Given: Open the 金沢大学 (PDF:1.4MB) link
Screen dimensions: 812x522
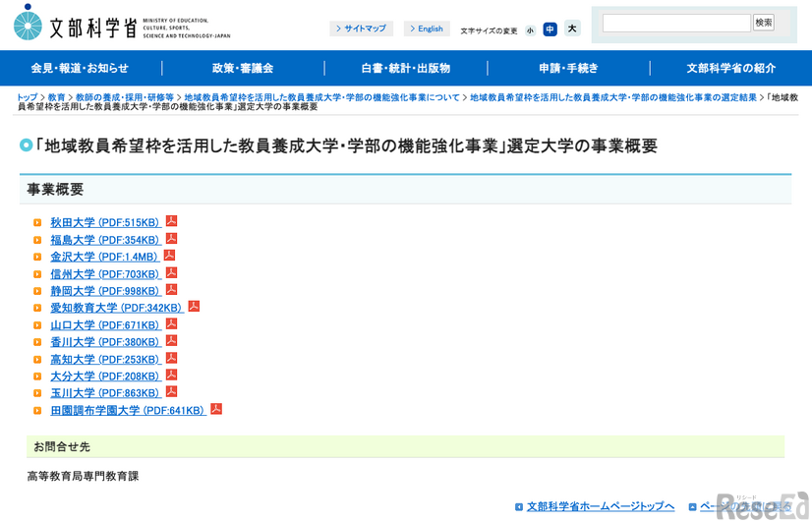Looking at the screenshot, I should pyautogui.click(x=104, y=257).
